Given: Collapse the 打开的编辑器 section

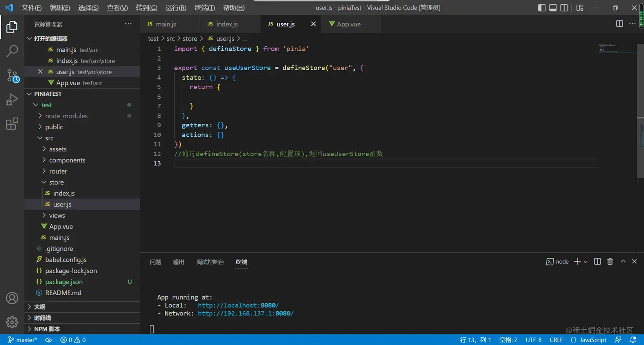Looking at the screenshot, I should 82,39.
